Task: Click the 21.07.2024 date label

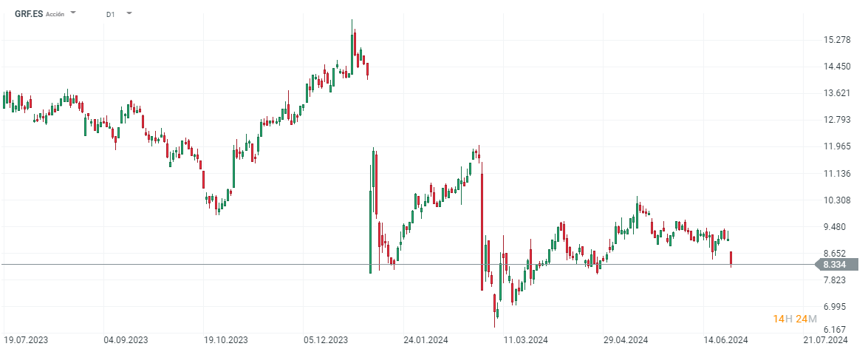Action: pyautogui.click(x=827, y=340)
